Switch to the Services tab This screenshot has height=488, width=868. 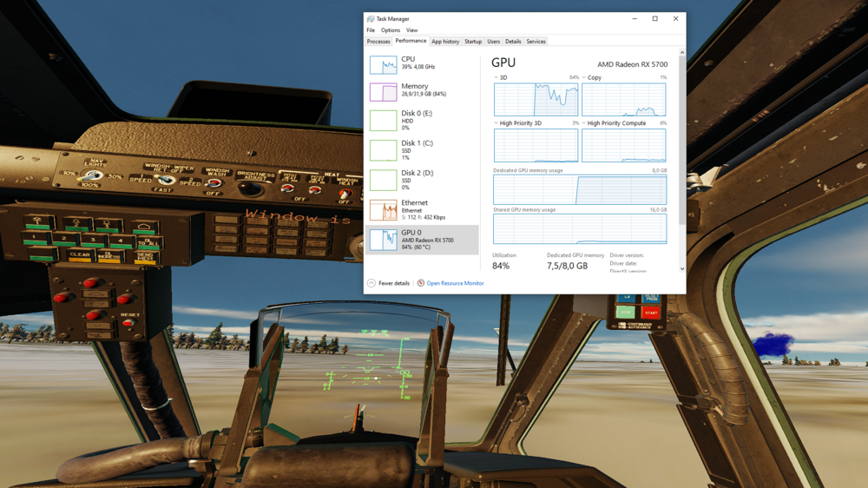coord(536,42)
